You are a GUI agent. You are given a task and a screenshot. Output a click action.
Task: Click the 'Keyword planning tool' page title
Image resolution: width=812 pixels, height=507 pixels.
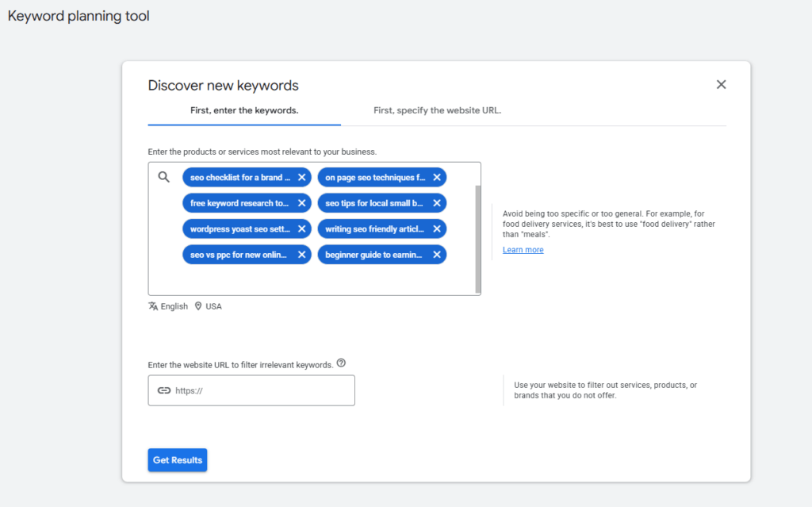coord(79,16)
